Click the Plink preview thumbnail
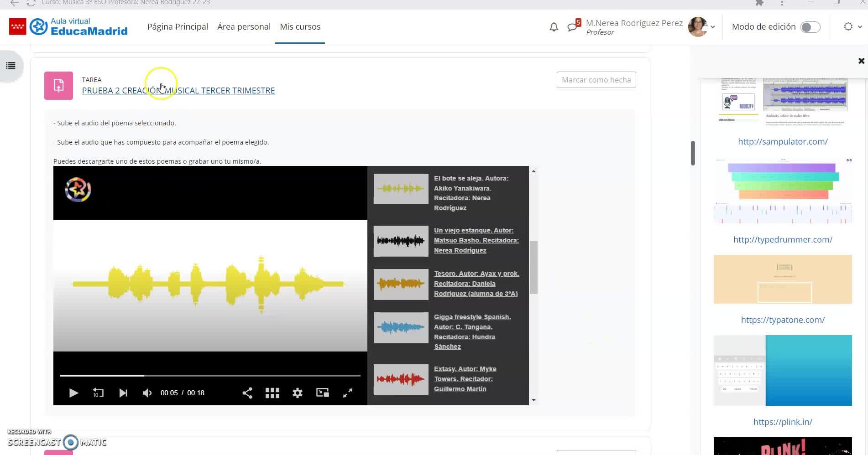 (783, 446)
